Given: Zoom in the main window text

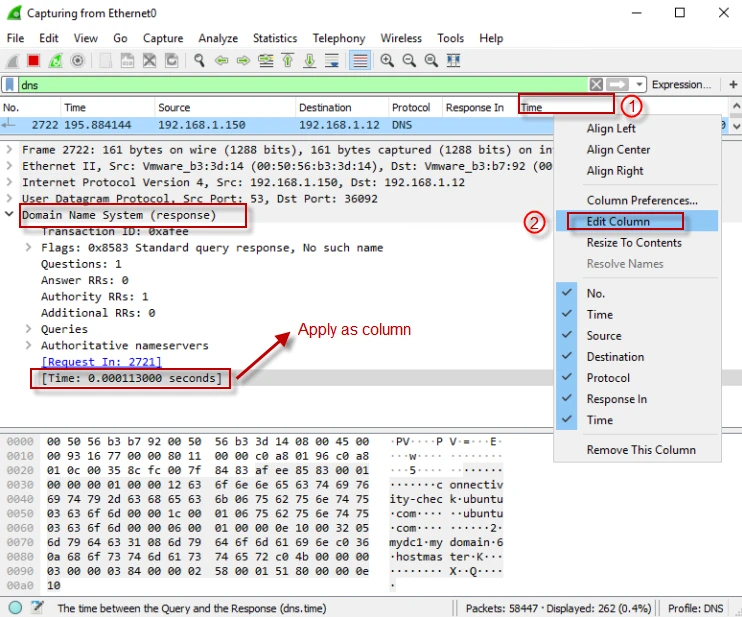Looking at the screenshot, I should [387, 61].
